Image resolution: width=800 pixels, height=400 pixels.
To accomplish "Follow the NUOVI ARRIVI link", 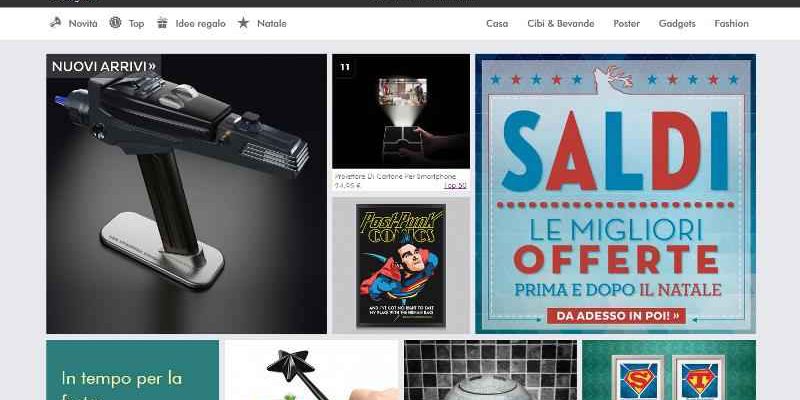I will 104,66.
